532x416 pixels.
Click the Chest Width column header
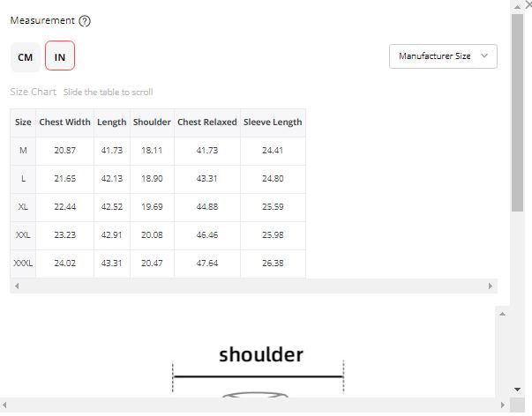click(64, 123)
